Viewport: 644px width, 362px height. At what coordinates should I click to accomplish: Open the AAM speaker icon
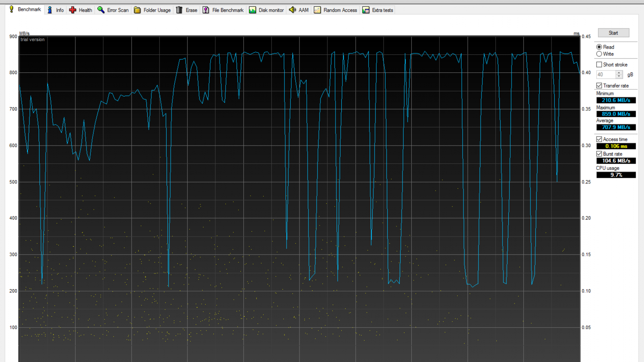pos(293,10)
